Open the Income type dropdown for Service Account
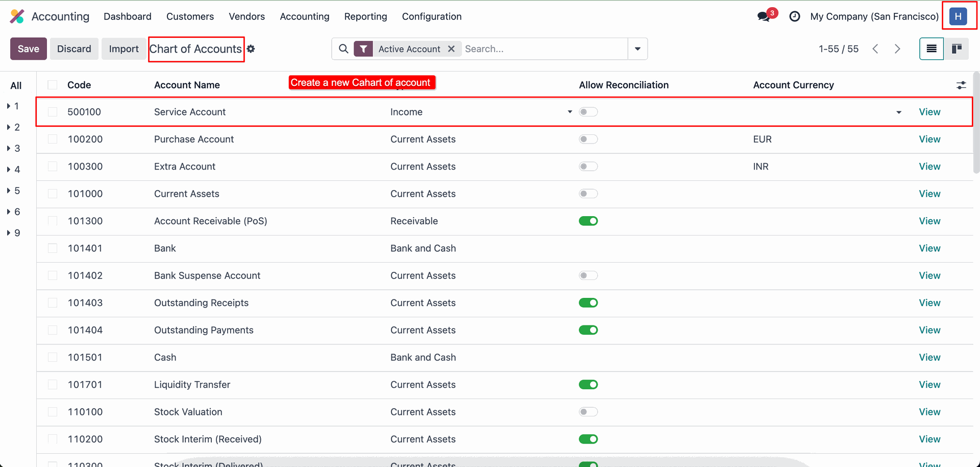 click(x=570, y=112)
